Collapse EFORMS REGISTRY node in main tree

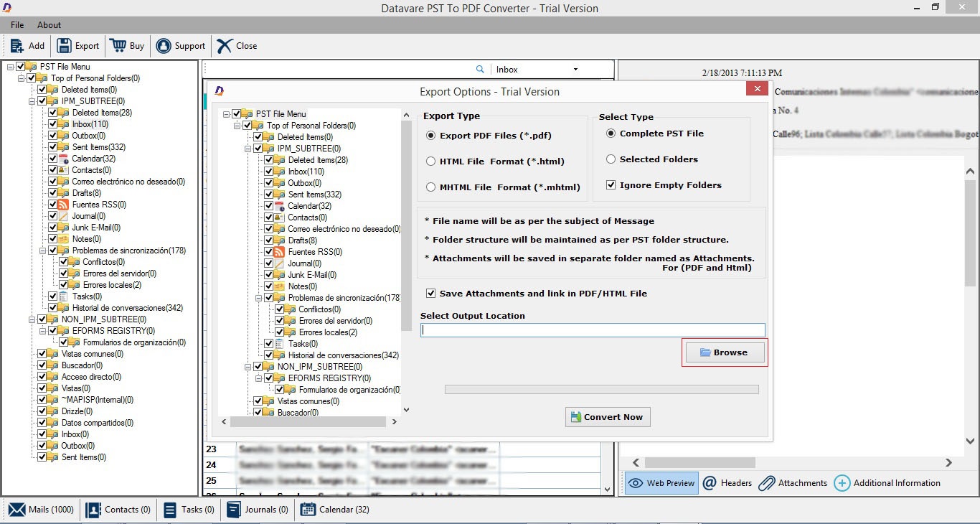(x=42, y=331)
